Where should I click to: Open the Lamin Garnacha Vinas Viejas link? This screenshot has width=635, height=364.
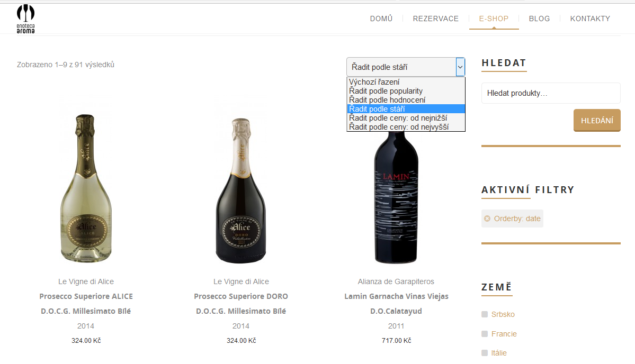pyautogui.click(x=396, y=304)
